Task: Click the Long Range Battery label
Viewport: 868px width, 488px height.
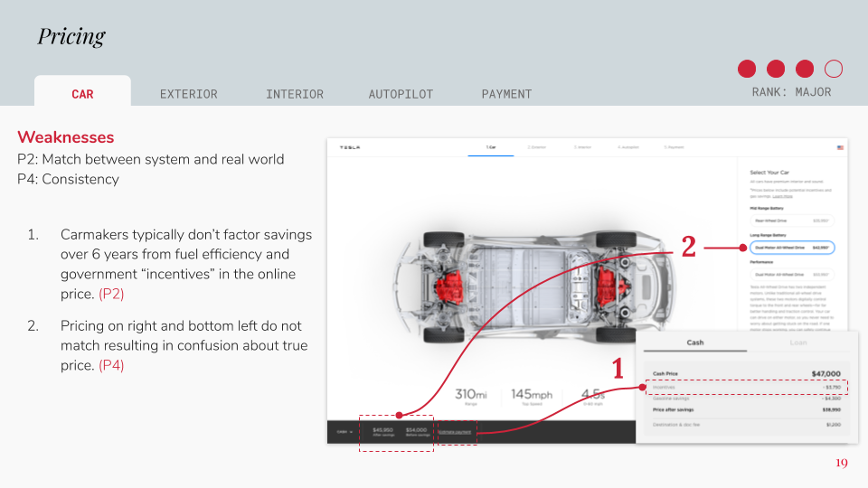Action: 768,235
